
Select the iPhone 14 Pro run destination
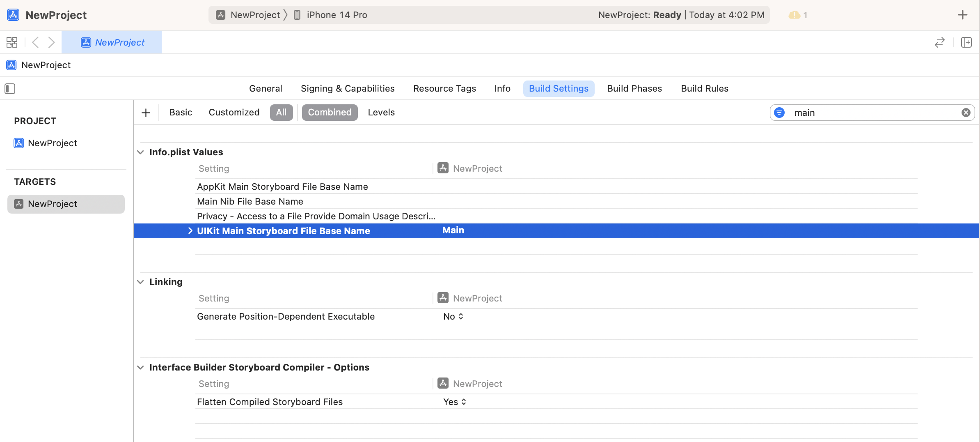point(331,15)
